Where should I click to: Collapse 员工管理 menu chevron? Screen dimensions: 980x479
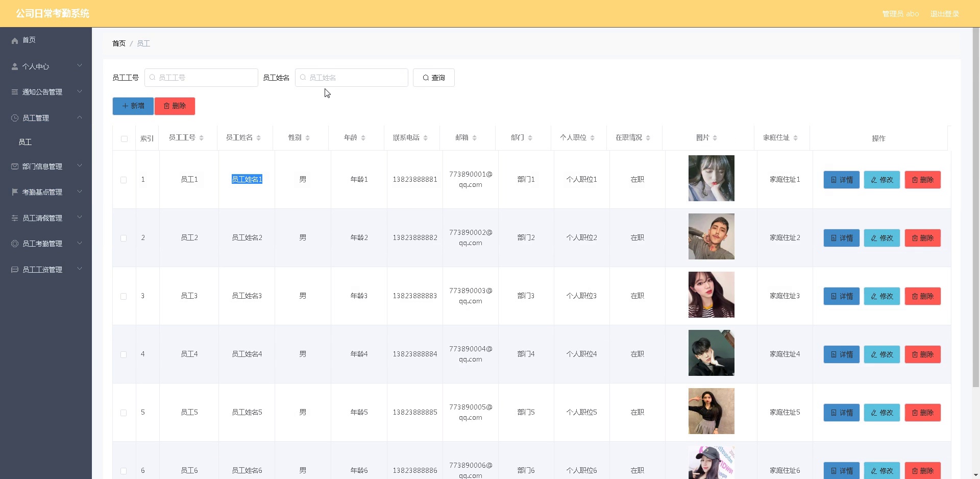pos(80,117)
